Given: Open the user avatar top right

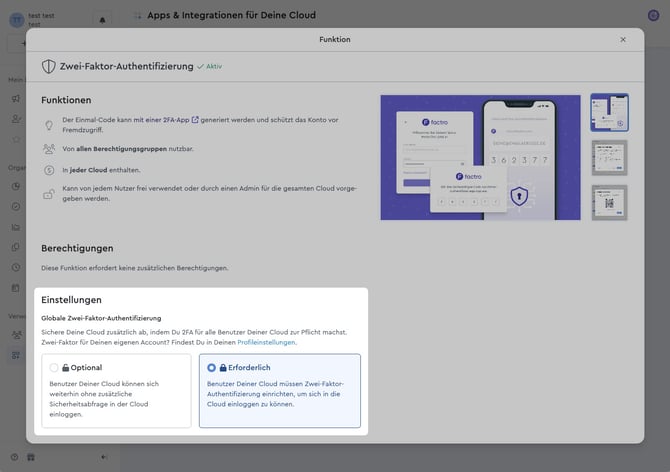Looking at the screenshot, I should click(654, 15).
